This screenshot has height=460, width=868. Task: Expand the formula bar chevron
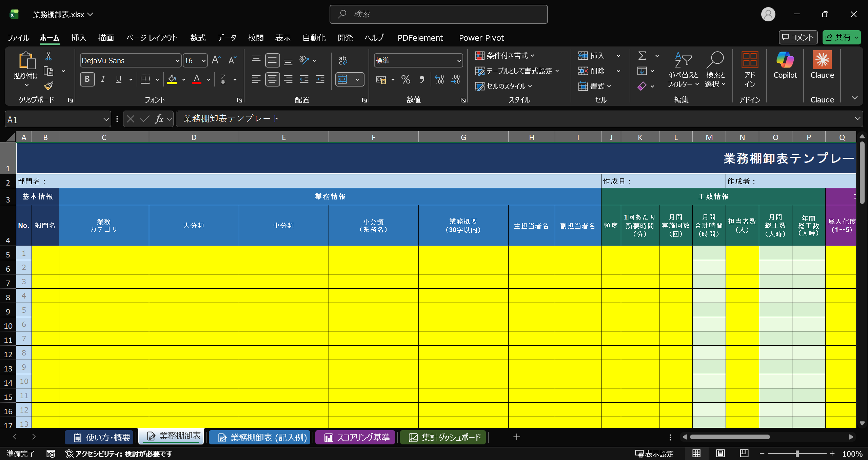(857, 119)
